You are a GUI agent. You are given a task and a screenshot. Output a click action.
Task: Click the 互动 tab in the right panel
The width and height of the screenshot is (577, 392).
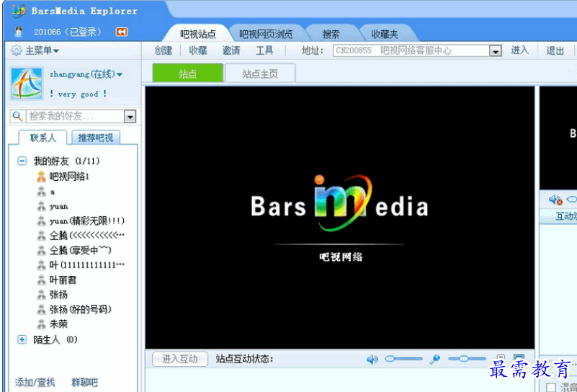pyautogui.click(x=565, y=216)
